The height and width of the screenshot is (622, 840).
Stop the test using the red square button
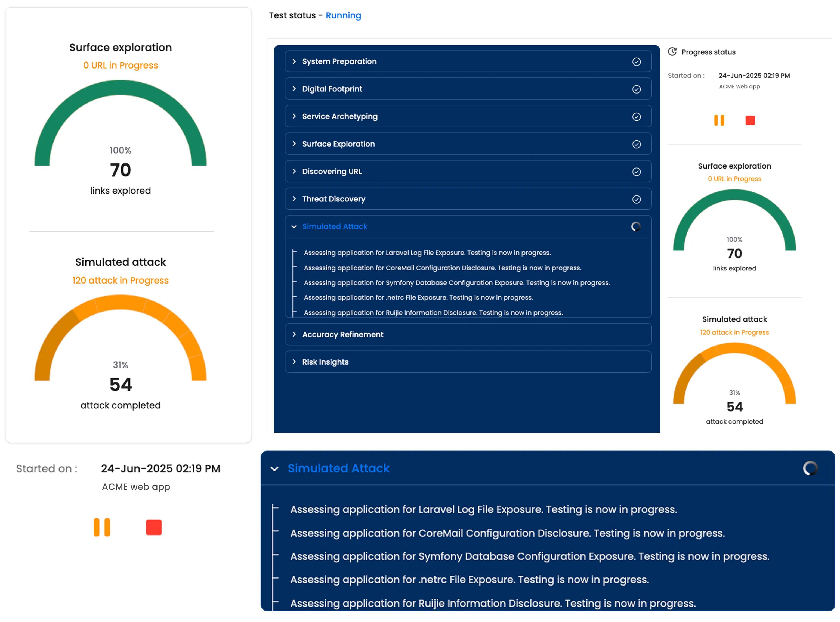pyautogui.click(x=750, y=120)
